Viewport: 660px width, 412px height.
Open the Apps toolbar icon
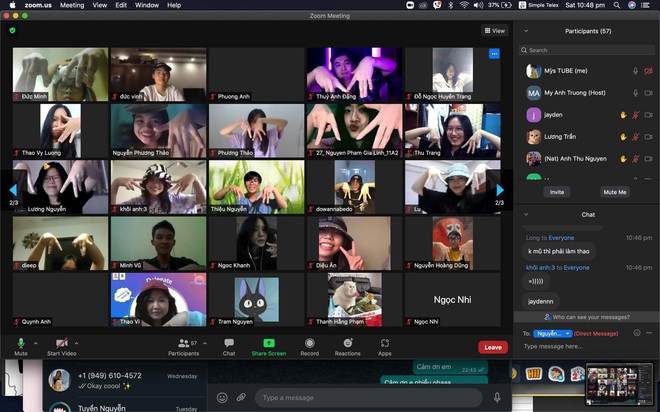pos(385,343)
